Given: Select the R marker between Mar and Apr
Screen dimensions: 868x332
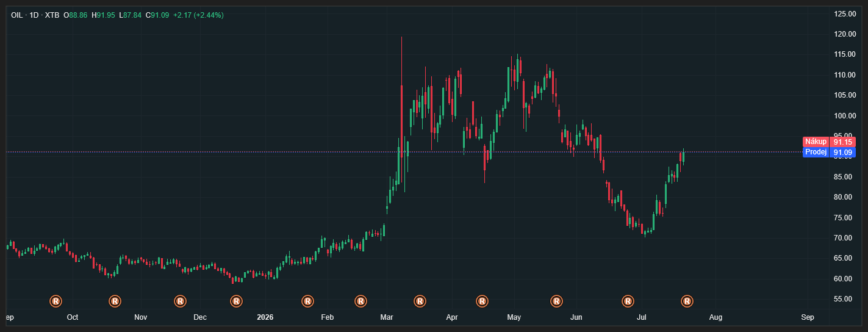Looking at the screenshot, I should coord(420,301).
